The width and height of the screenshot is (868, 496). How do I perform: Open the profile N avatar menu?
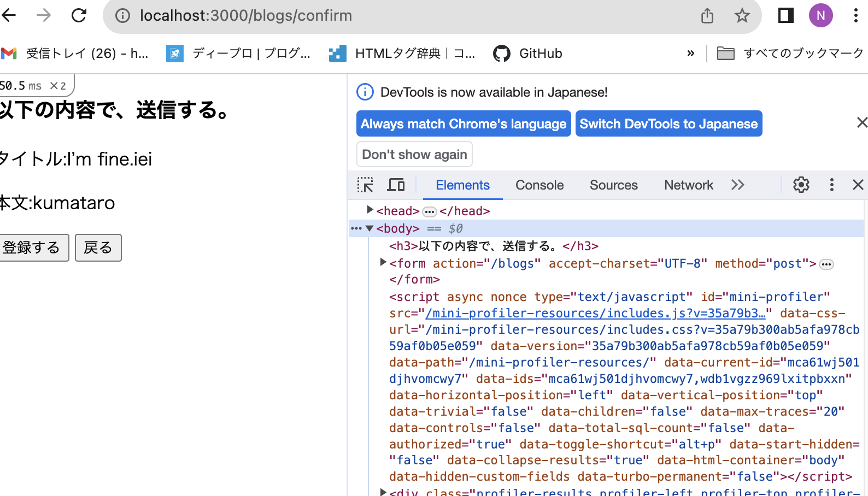tap(821, 15)
